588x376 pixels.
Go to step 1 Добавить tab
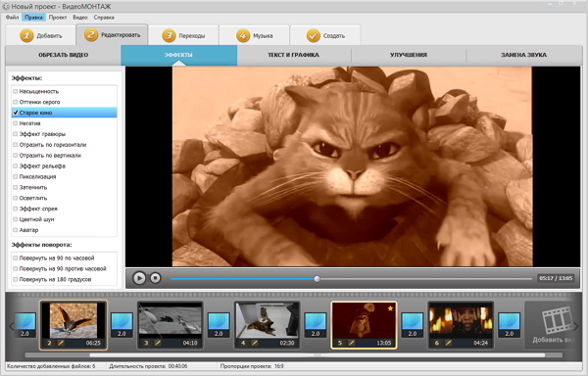(x=40, y=36)
